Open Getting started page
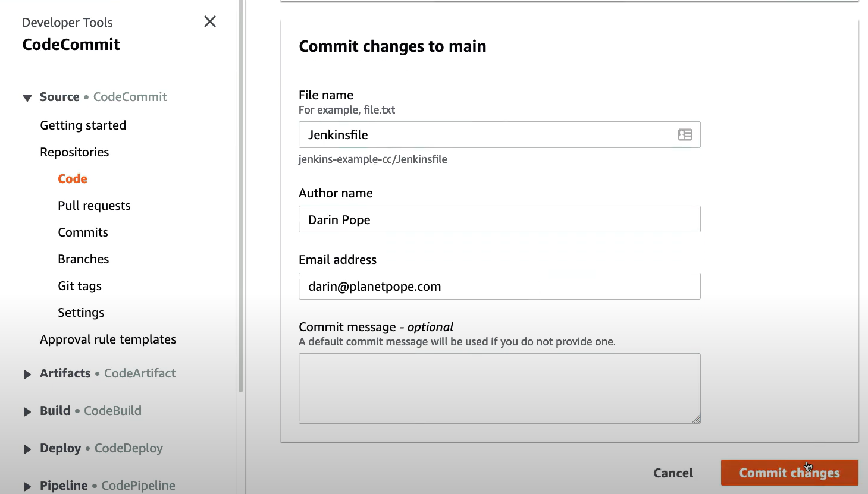 click(x=83, y=125)
